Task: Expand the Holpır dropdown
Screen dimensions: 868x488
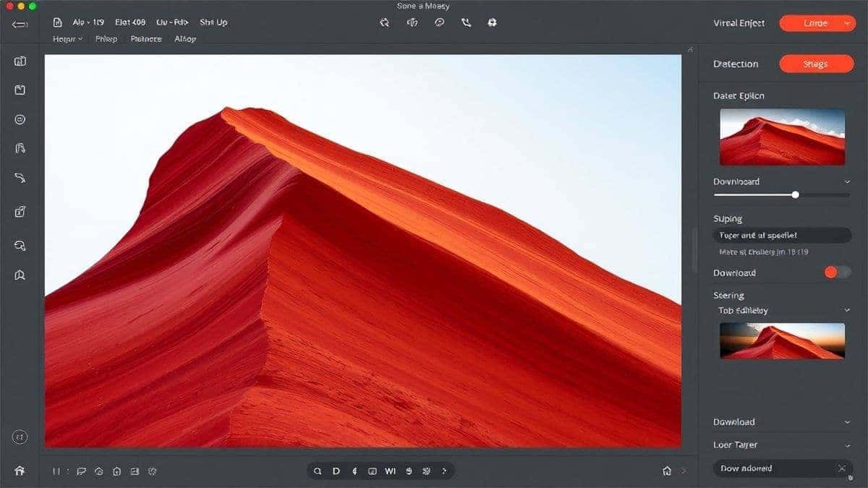Action: [x=68, y=39]
